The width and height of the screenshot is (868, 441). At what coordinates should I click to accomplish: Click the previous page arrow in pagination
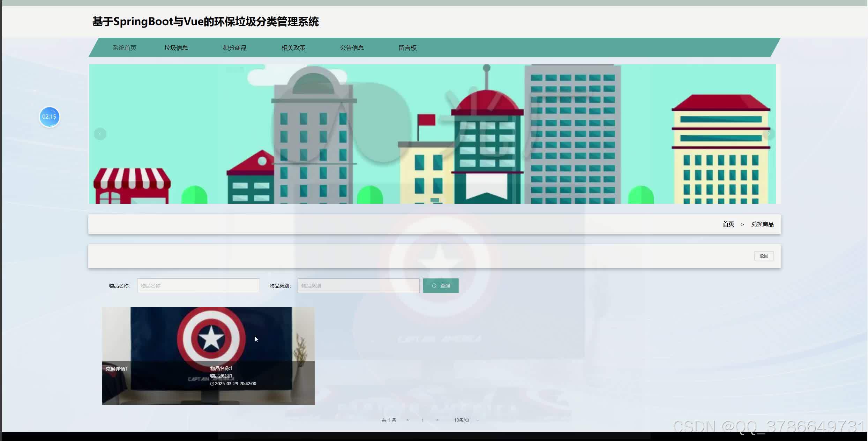click(x=407, y=420)
